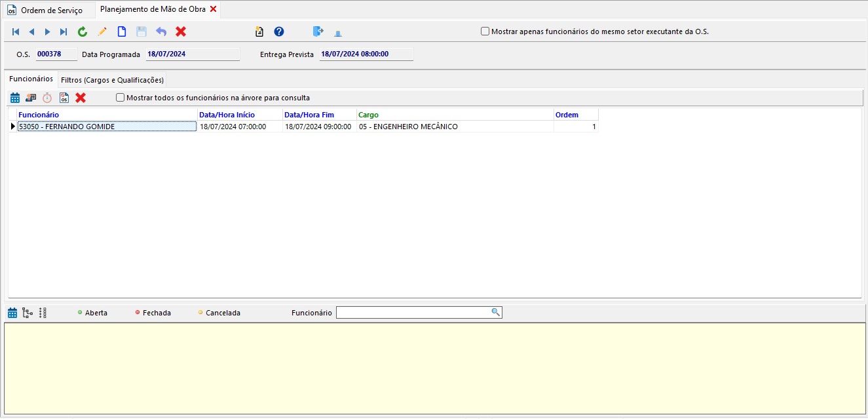This screenshot has width=868, height=419.
Task: Click the stopwatch icon in employee toolbar
Action: click(x=47, y=98)
